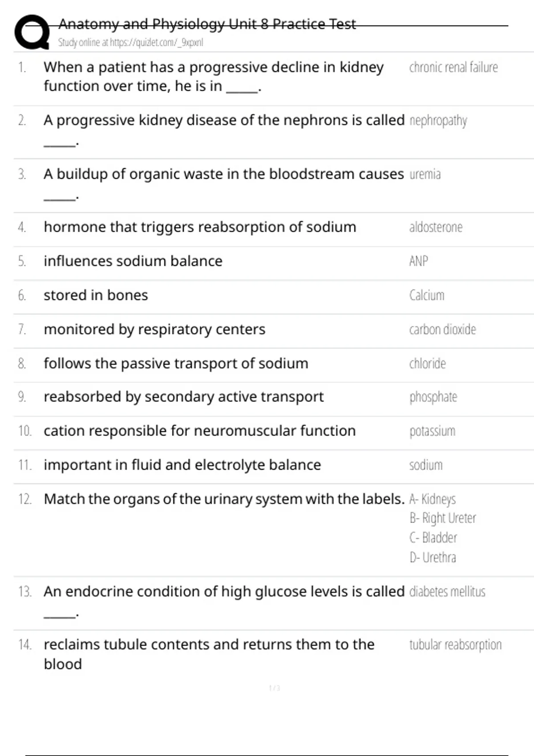Select the 'uremia' answer
Viewport: 534px width, 756px height.
point(425,174)
